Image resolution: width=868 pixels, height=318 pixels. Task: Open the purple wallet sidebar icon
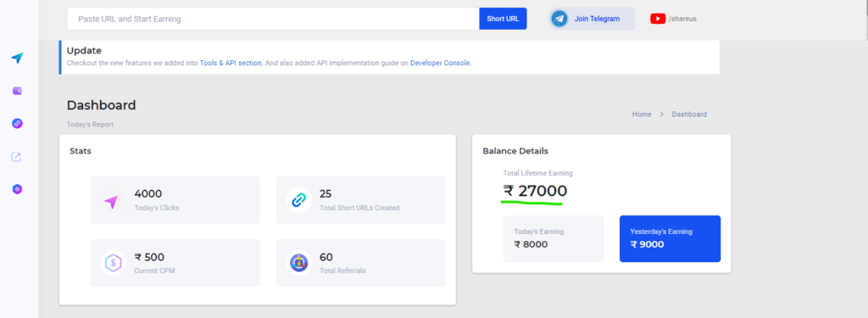pyautogui.click(x=17, y=91)
